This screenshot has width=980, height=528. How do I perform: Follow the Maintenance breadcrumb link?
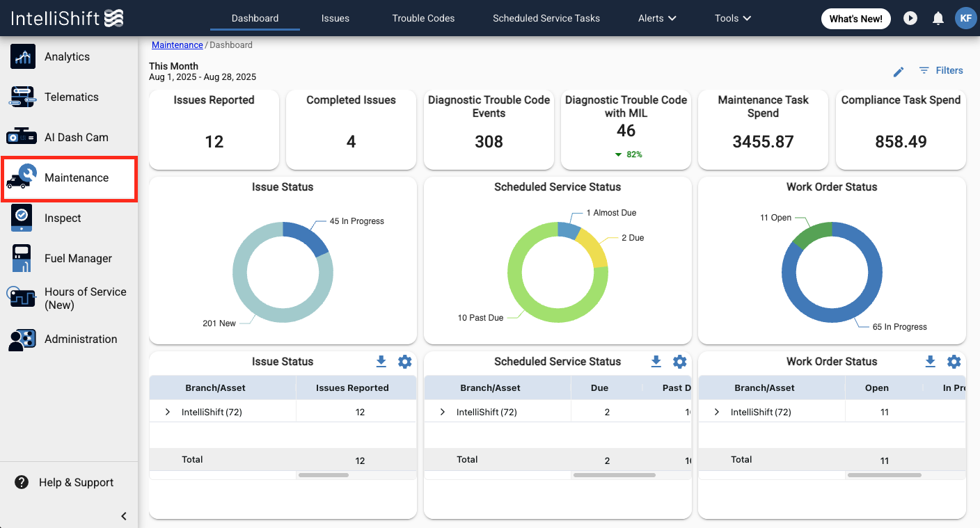177,45
